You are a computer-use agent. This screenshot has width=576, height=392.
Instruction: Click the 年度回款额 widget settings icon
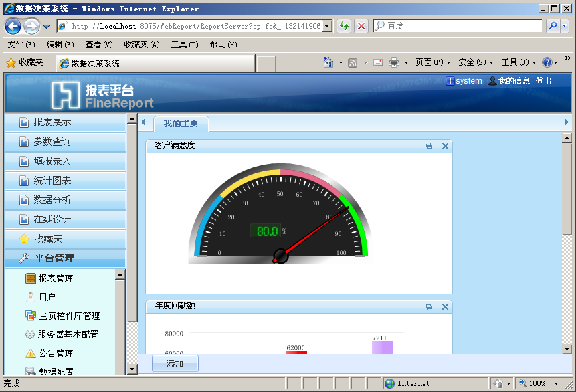(x=429, y=307)
